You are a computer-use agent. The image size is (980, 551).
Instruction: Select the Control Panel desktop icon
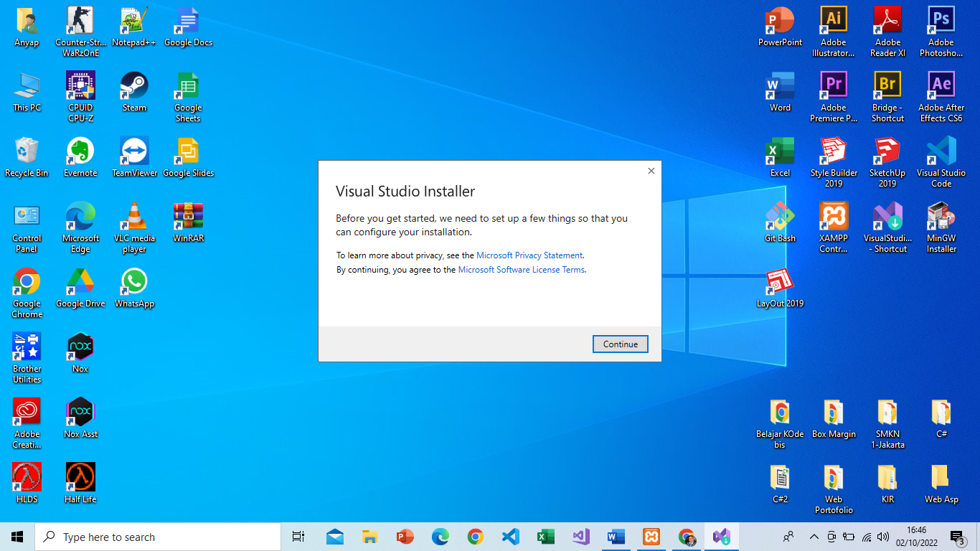pyautogui.click(x=27, y=228)
